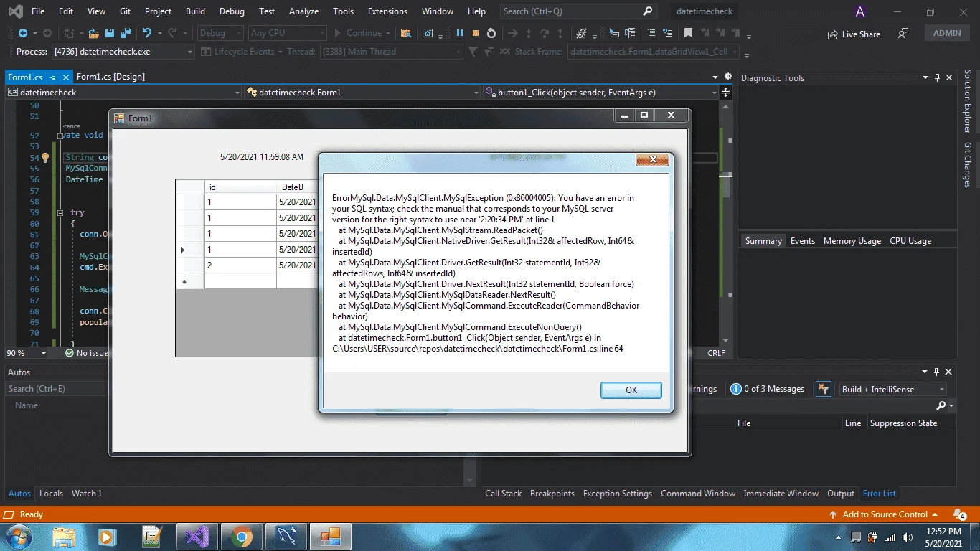Screen dimensions: 980x551
Task: Open a file with the folder icon
Action: [93, 33]
